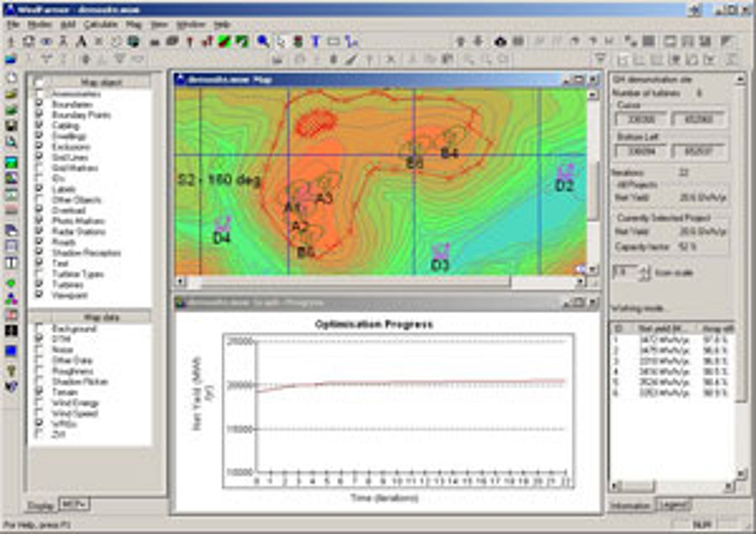This screenshot has height=534, width=756.
Task: Open the Calculate menu
Action: pos(100,24)
